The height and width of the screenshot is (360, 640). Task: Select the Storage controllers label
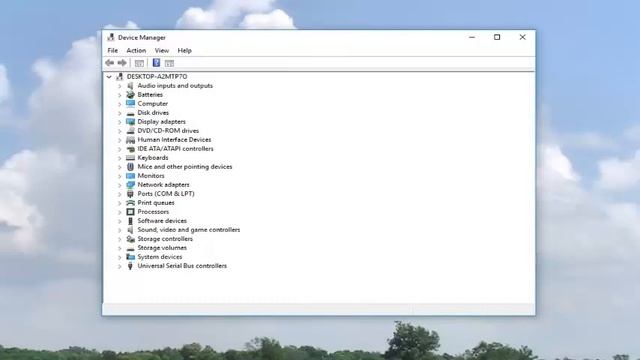pyautogui.click(x=165, y=239)
